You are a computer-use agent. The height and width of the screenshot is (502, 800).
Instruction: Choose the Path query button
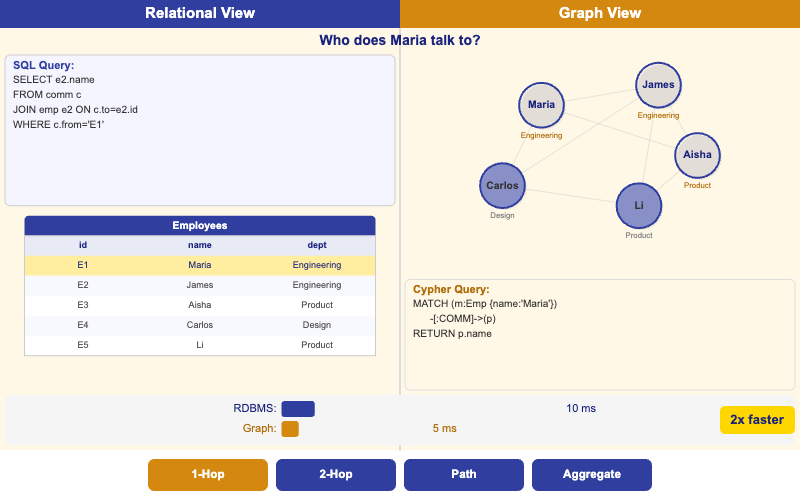point(464,475)
